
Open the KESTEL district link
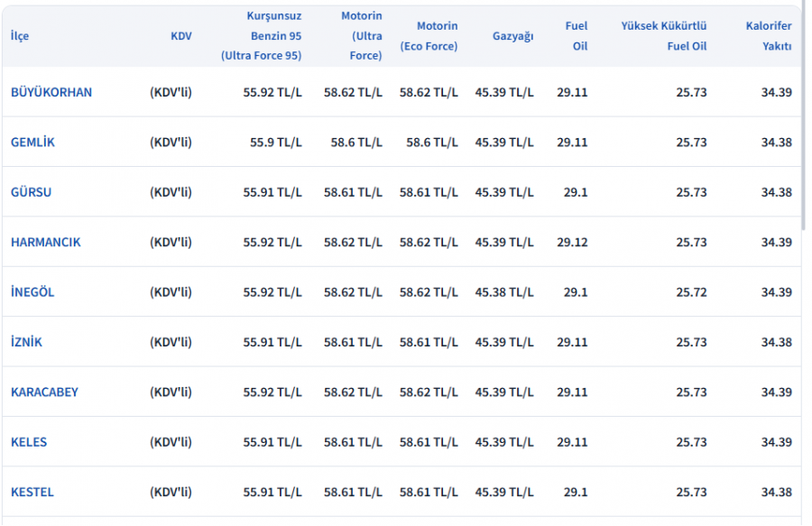(x=32, y=492)
